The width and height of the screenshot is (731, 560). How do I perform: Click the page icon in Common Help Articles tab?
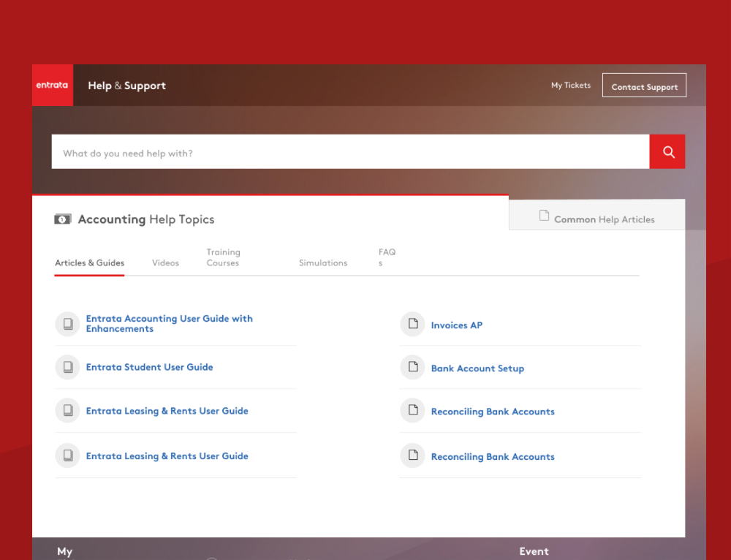pos(544,216)
